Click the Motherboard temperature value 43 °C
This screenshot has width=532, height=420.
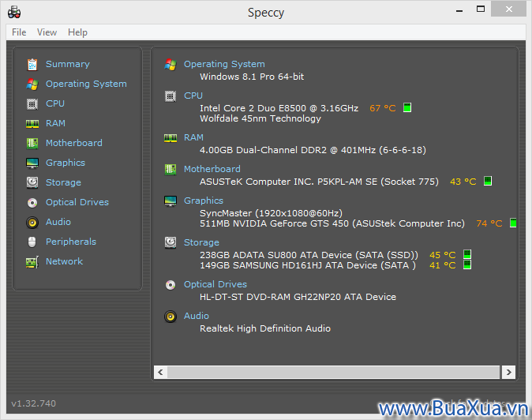[x=463, y=182]
